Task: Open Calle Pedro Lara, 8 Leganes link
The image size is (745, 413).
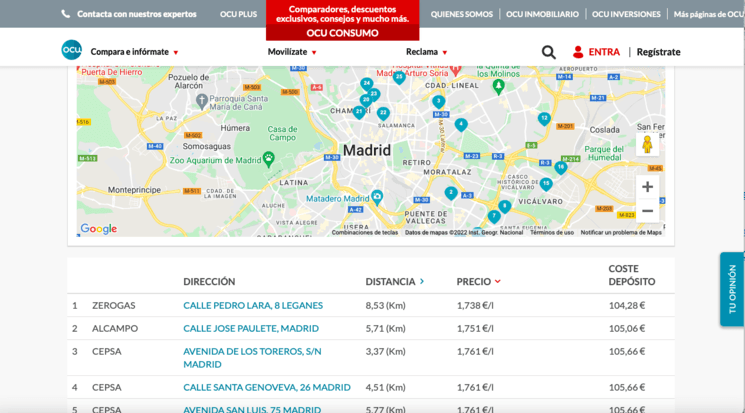Action: (x=253, y=305)
